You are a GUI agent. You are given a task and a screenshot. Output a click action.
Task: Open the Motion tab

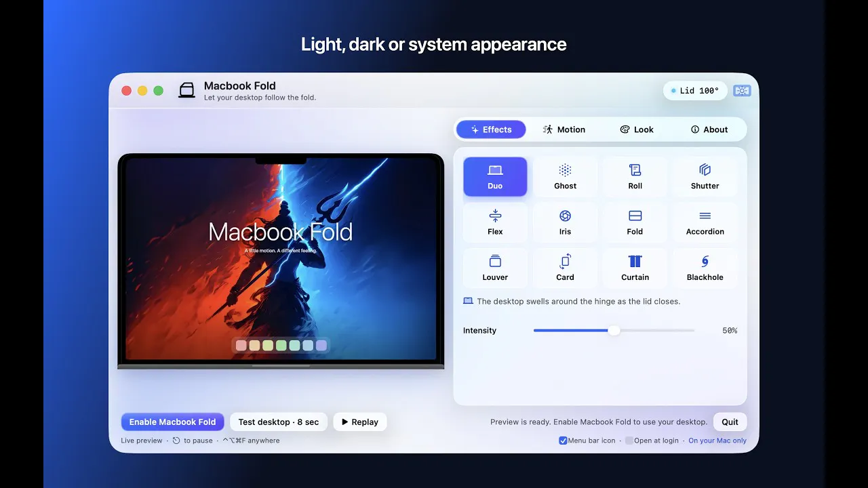[564, 129]
